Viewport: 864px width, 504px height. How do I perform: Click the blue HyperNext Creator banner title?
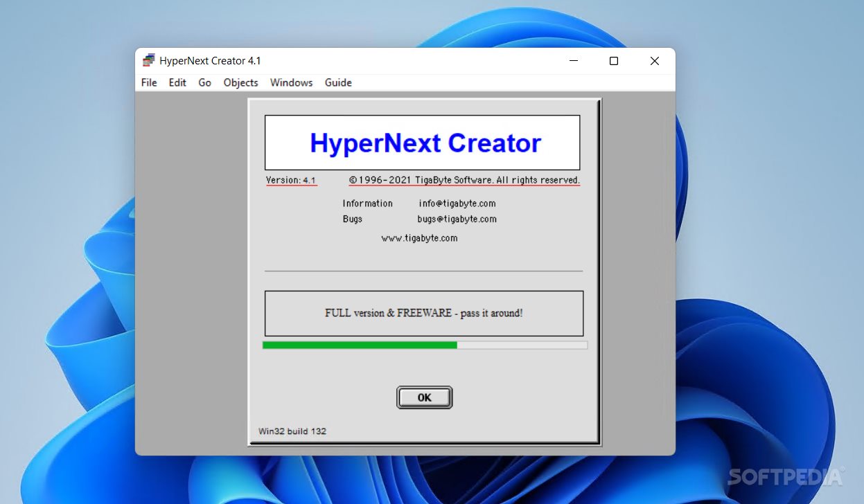[425, 143]
